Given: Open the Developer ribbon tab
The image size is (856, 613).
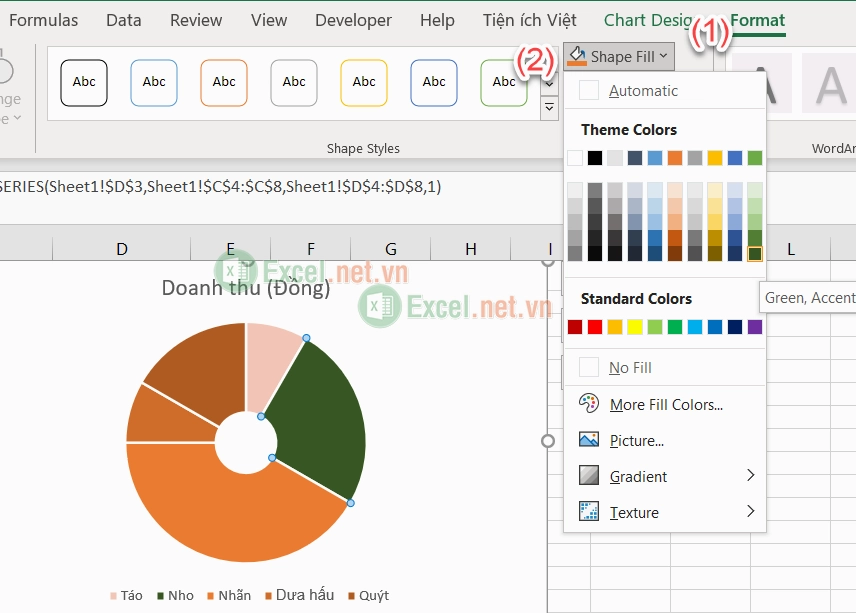Looking at the screenshot, I should 353,20.
